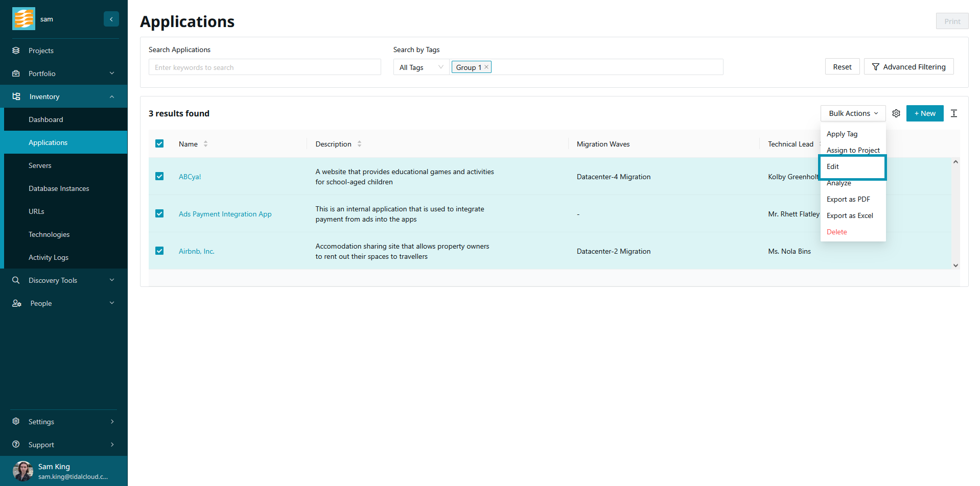Sort by the Description column arrows
The width and height of the screenshot is (980, 486).
[x=359, y=144]
